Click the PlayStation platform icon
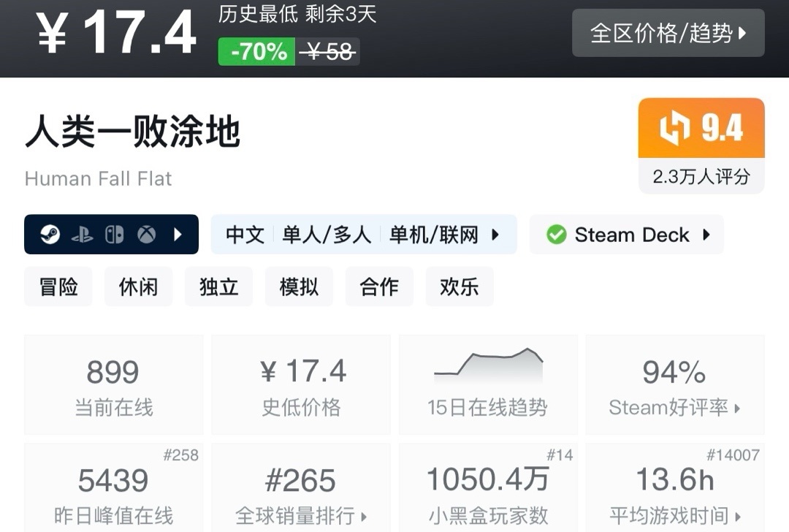 [x=82, y=235]
